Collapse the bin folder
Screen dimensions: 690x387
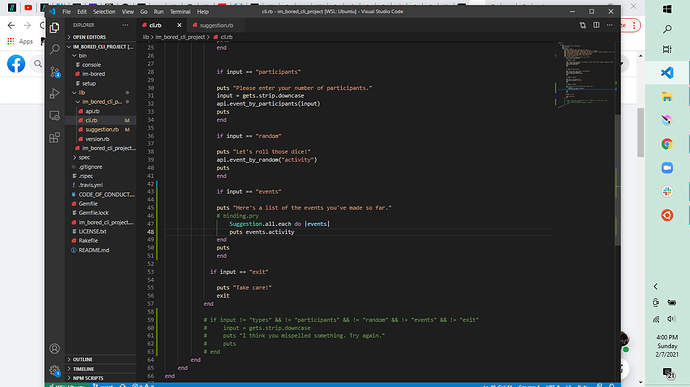click(x=101, y=55)
